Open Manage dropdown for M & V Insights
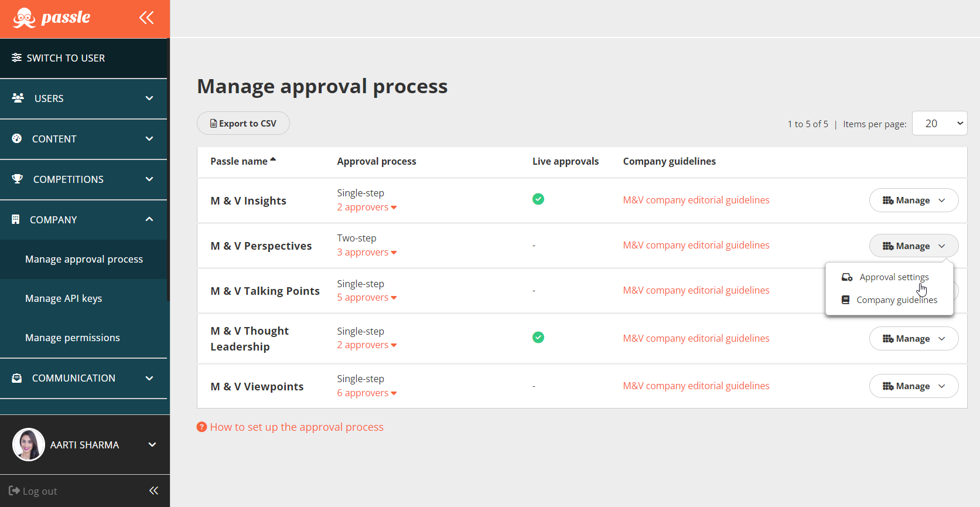 coord(914,200)
